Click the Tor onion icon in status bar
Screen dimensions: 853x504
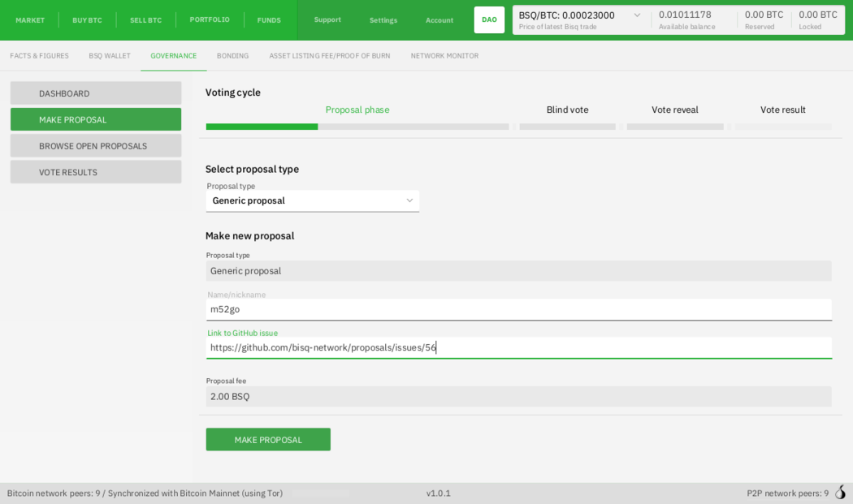pos(840,493)
